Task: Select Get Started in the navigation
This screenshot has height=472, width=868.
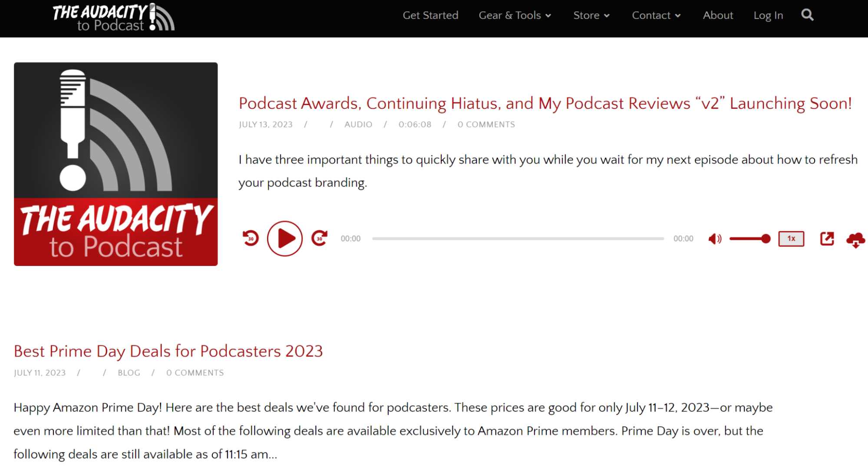Action: (x=430, y=15)
